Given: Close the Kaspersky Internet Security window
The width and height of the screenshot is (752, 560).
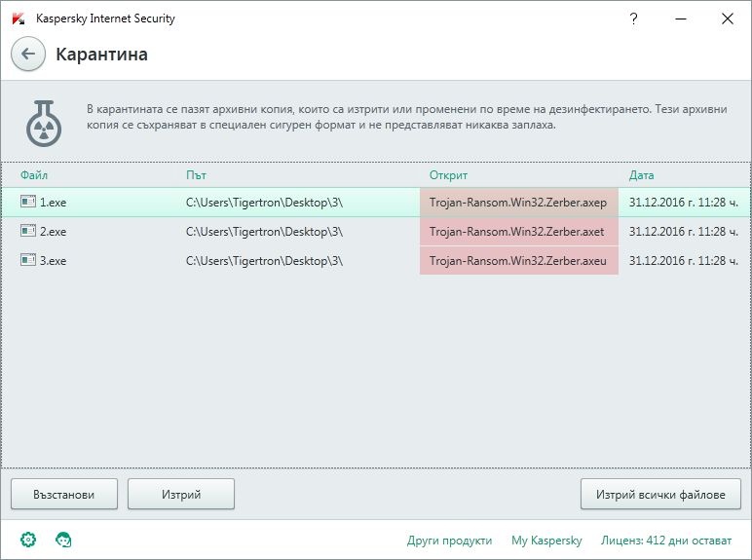Looking at the screenshot, I should pos(727,19).
